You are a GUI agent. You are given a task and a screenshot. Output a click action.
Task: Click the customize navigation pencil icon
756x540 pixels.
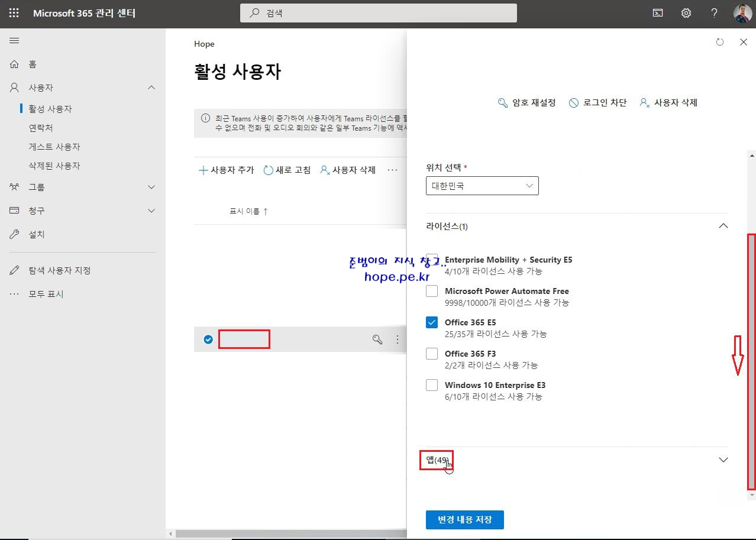pyautogui.click(x=15, y=270)
